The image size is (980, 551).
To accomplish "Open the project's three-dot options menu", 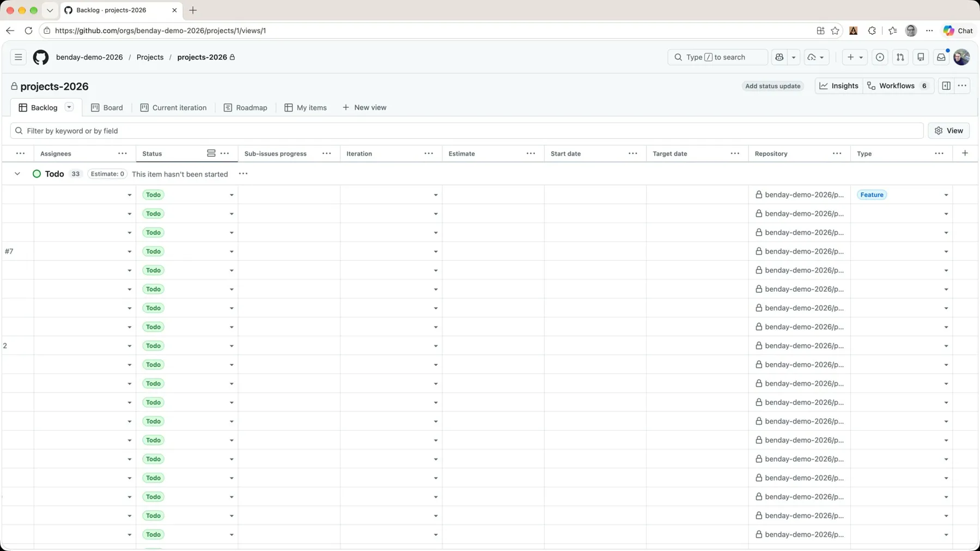I will (x=962, y=86).
